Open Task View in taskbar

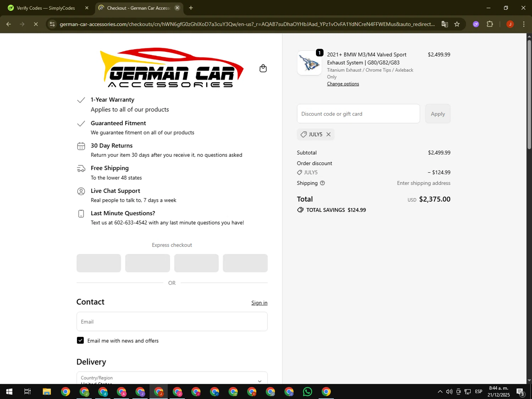coord(27,392)
